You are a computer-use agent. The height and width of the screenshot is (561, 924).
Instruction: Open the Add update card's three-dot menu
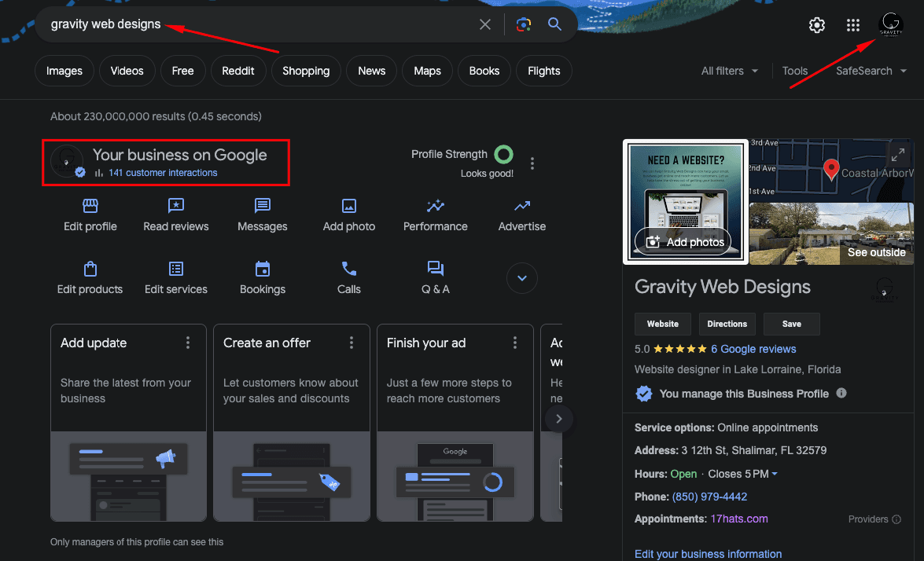click(188, 343)
